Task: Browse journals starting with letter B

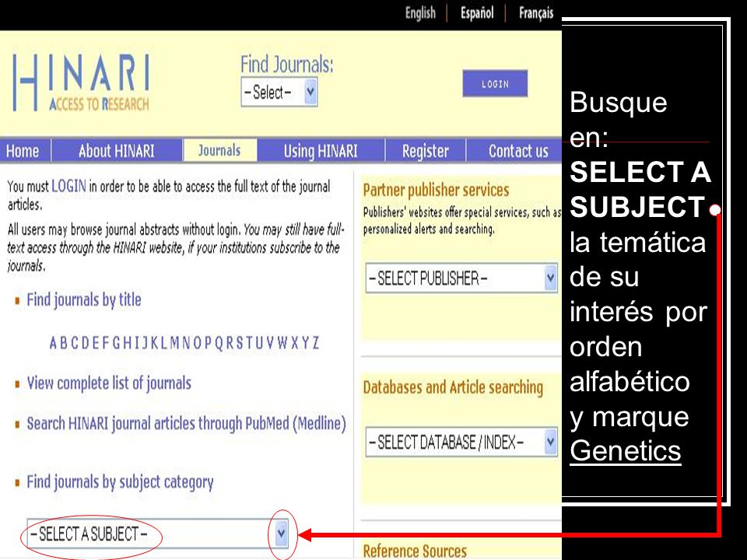Action: (x=63, y=343)
